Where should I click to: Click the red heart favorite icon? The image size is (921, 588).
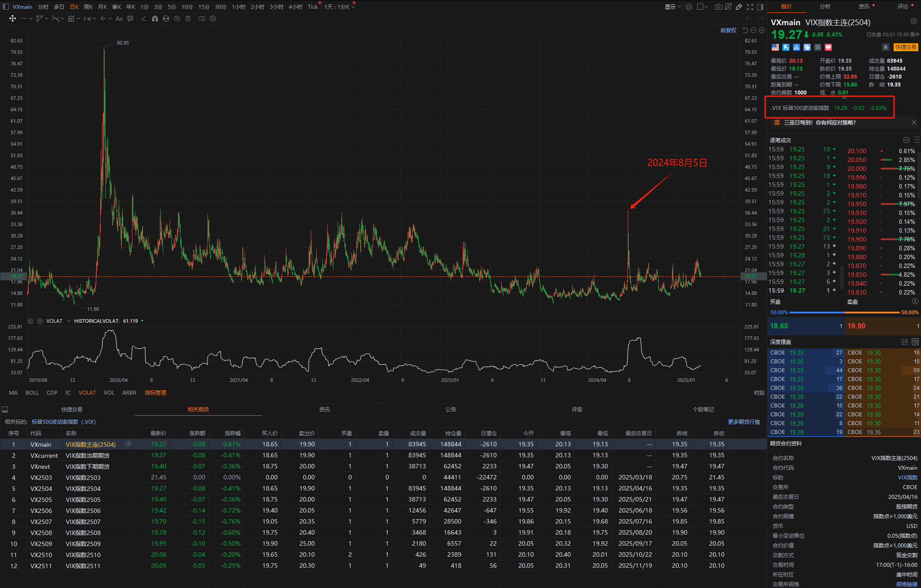(828, 47)
